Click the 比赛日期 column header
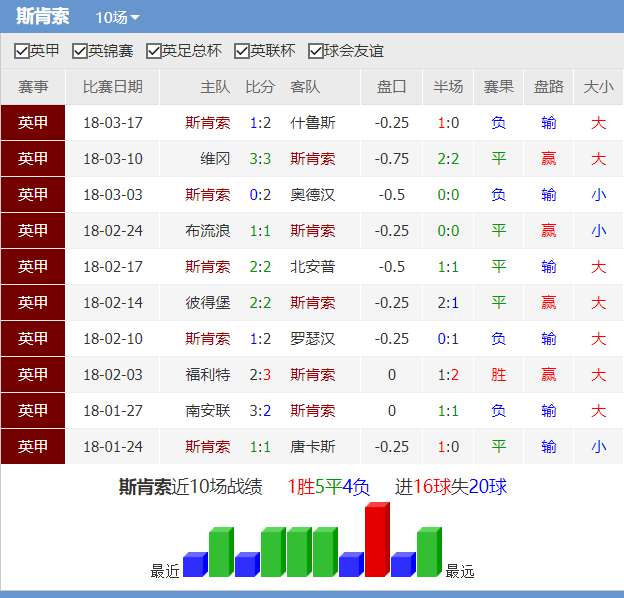Viewport: 624px width, 598px height. 112,87
